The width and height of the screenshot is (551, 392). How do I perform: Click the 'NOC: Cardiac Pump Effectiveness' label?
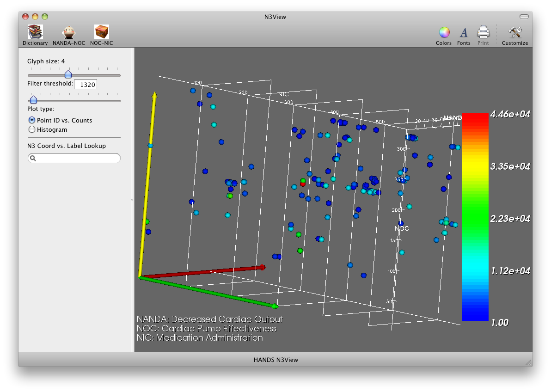pyautogui.click(x=207, y=328)
